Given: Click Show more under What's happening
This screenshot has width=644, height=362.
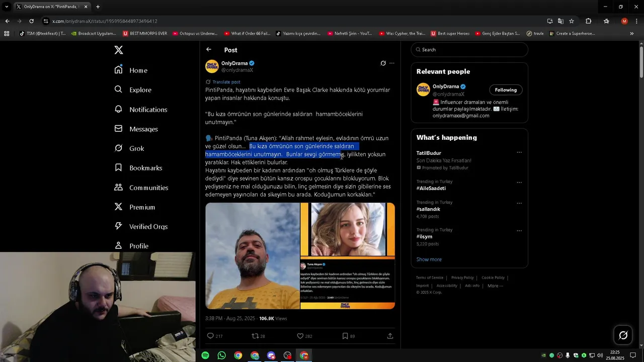Looking at the screenshot, I should pos(429,259).
